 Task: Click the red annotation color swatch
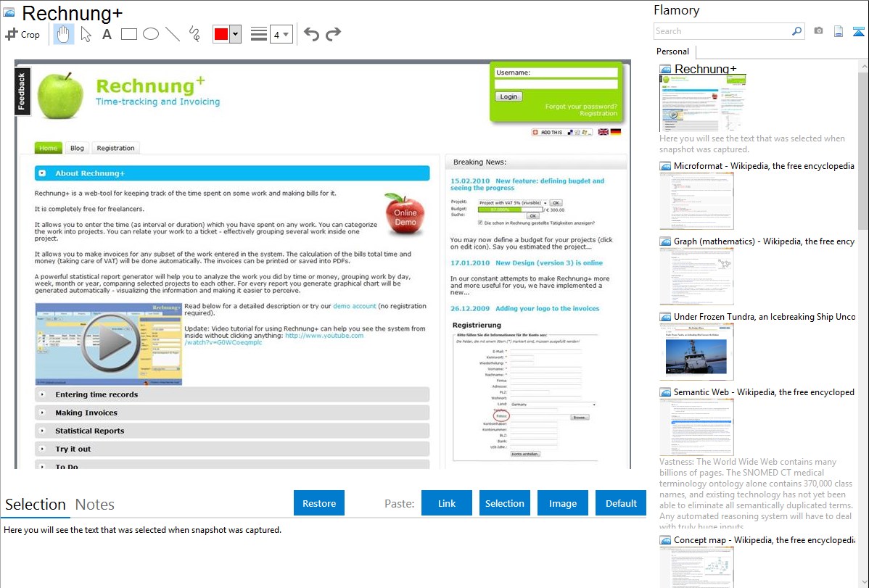tap(221, 34)
